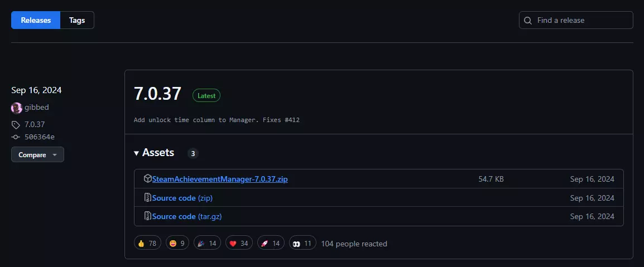Click the assets count badge 3
This screenshot has height=267, width=644.
coord(193,154)
